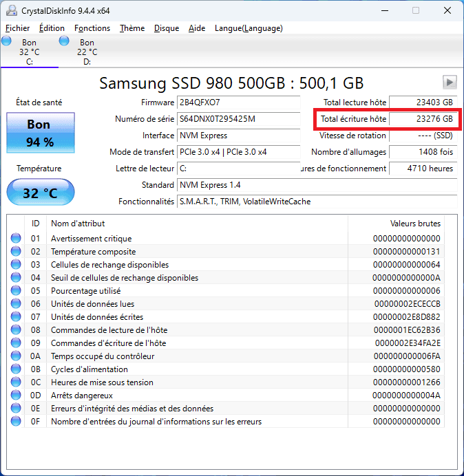Click status orb for Commandes de lecture de l'hôte
Viewport: 464px width, 476px height.
16,329
